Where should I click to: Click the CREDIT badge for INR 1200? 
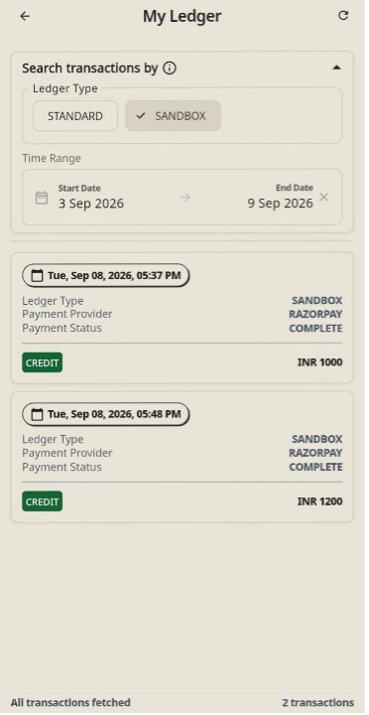42,502
